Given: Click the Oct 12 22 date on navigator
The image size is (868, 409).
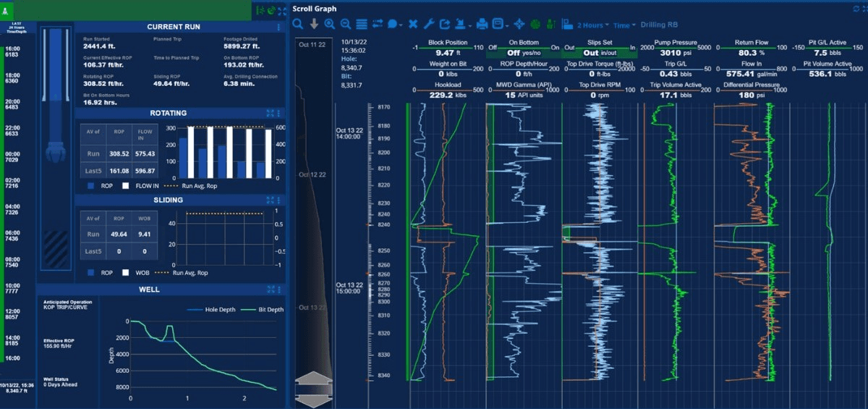Looking at the screenshot, I should point(312,175).
